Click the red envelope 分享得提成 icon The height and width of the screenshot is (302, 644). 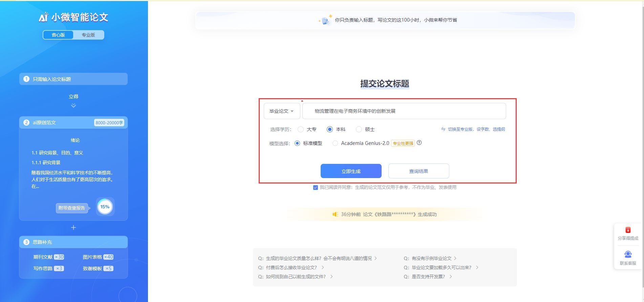pyautogui.click(x=628, y=230)
